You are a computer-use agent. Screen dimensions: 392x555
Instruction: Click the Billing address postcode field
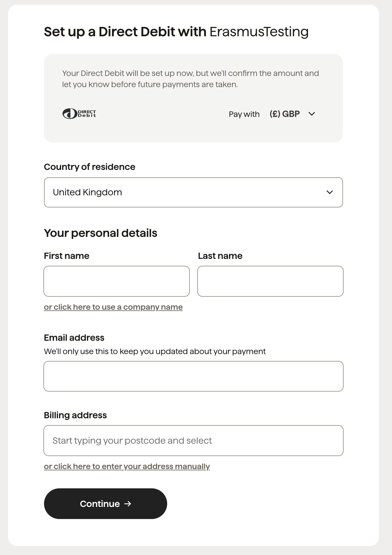pos(194,441)
